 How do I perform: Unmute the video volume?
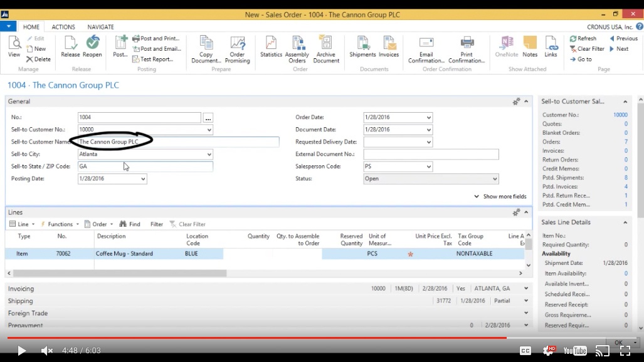pyautogui.click(x=47, y=351)
